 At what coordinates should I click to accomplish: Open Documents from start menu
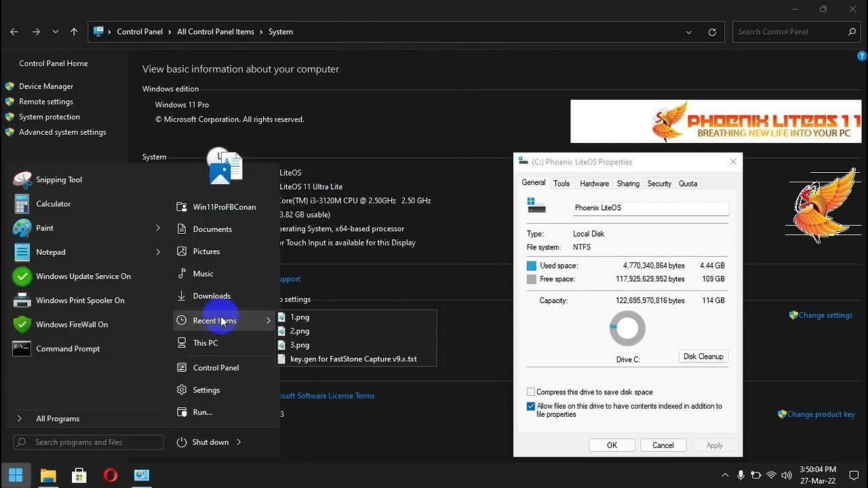[212, 229]
